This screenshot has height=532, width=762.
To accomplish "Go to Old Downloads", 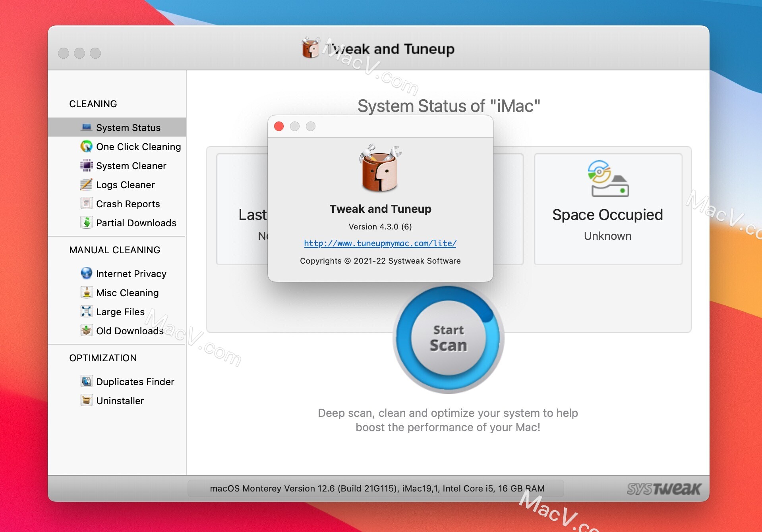I will pos(117,331).
